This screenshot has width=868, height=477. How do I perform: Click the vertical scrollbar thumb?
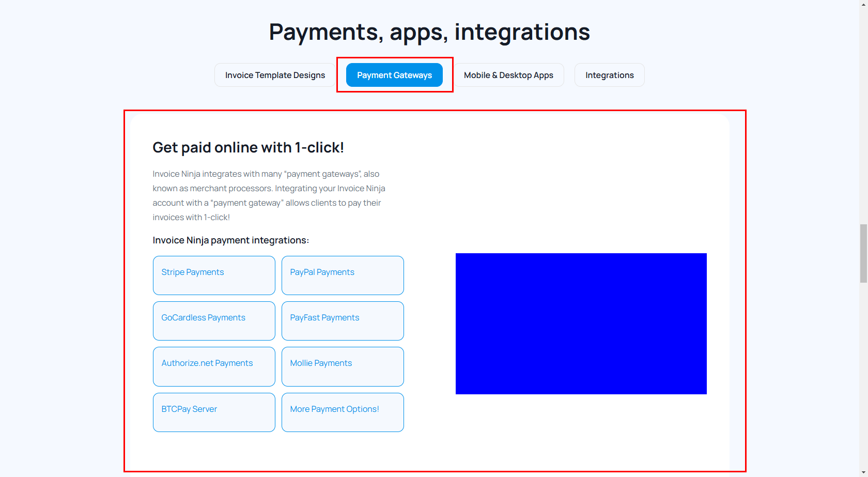click(863, 253)
